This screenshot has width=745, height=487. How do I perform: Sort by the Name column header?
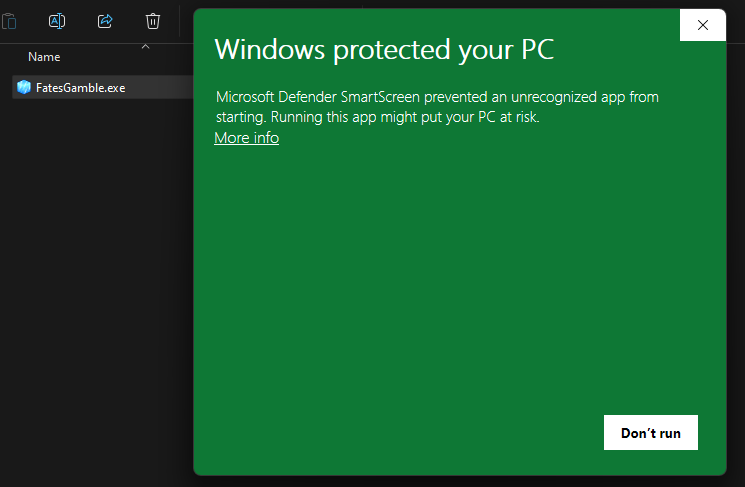pos(44,57)
